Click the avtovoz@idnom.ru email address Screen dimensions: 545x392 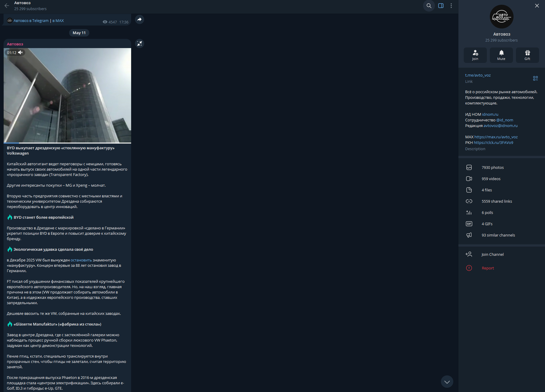500,126
